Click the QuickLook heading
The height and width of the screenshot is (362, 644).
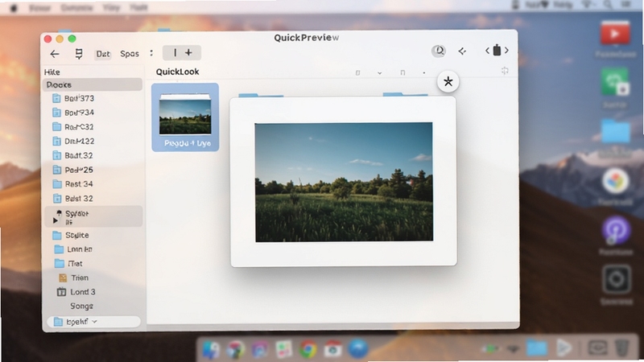pyautogui.click(x=177, y=72)
